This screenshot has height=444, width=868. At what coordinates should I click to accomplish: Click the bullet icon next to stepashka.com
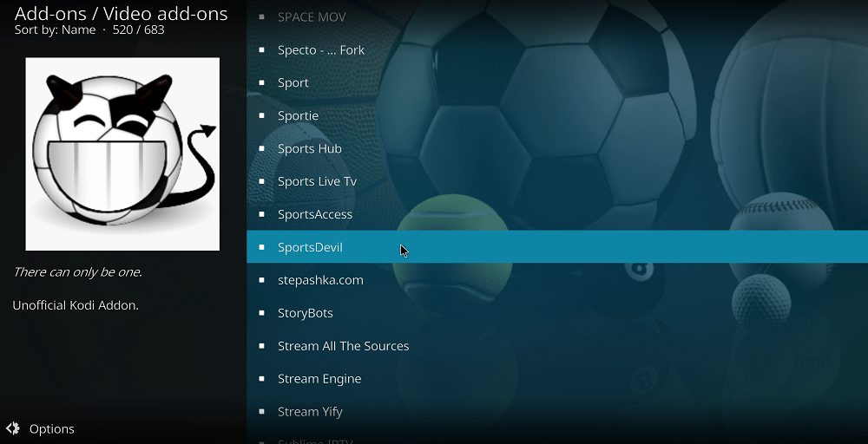tap(261, 280)
